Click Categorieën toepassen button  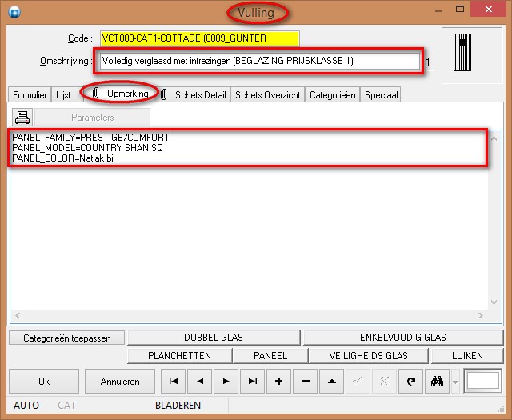67,338
